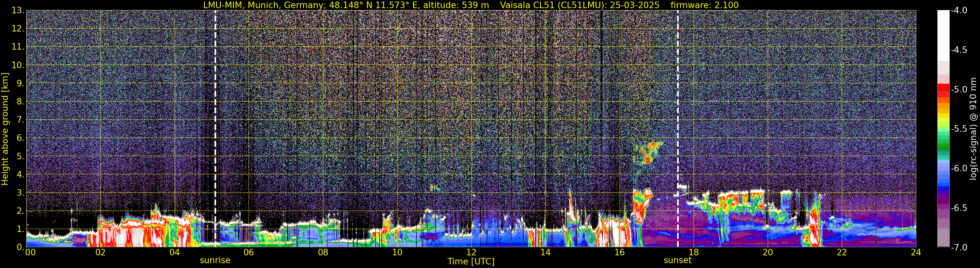980x268 pixels.
Task: Click time axis tick label '08'
Action: pyautogui.click(x=323, y=252)
